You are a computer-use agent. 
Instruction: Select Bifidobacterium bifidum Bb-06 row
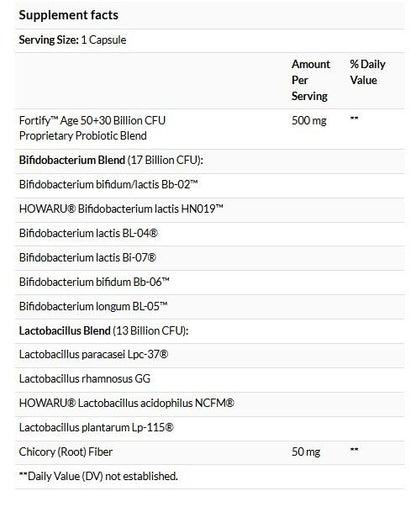(x=210, y=282)
